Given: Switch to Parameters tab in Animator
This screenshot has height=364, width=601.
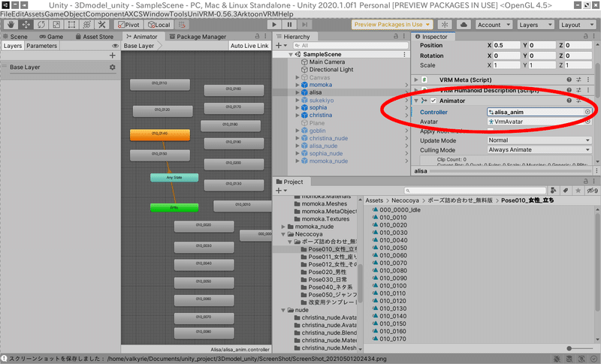Looking at the screenshot, I should pyautogui.click(x=42, y=46).
